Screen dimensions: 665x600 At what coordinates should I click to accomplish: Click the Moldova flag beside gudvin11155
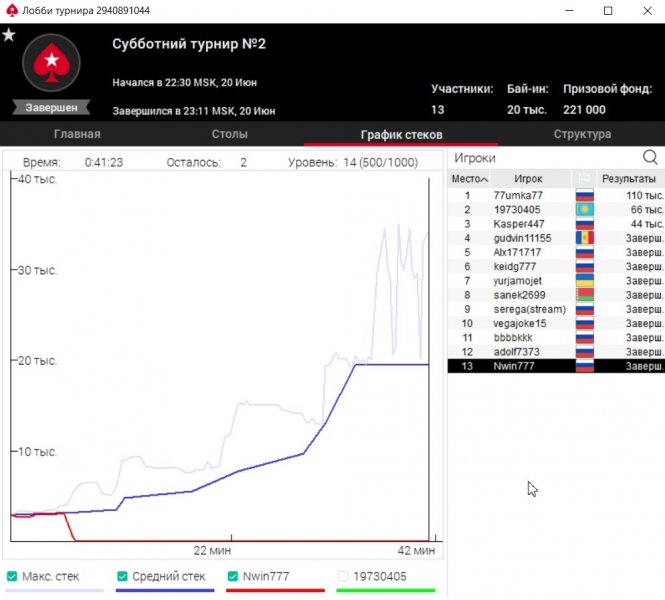click(584, 238)
